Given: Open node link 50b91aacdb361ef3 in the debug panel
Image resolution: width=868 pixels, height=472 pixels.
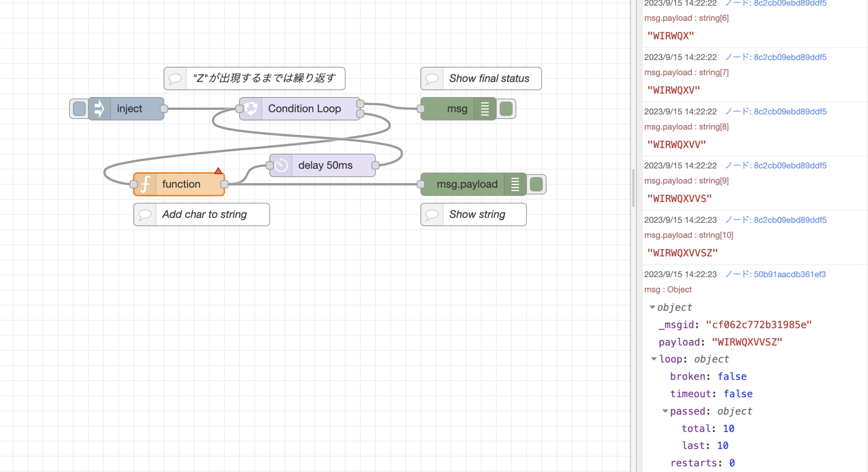Looking at the screenshot, I should (789, 274).
